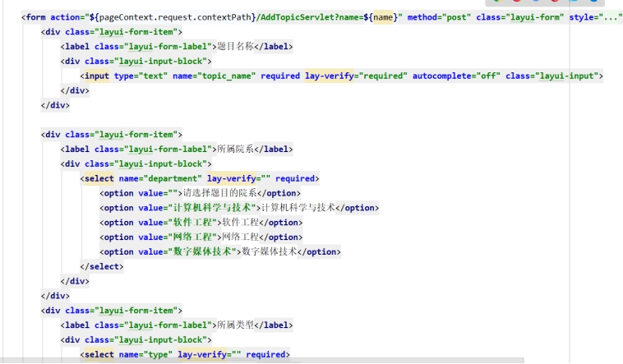
Task: Click the input tag keyword
Action: pos(96,76)
